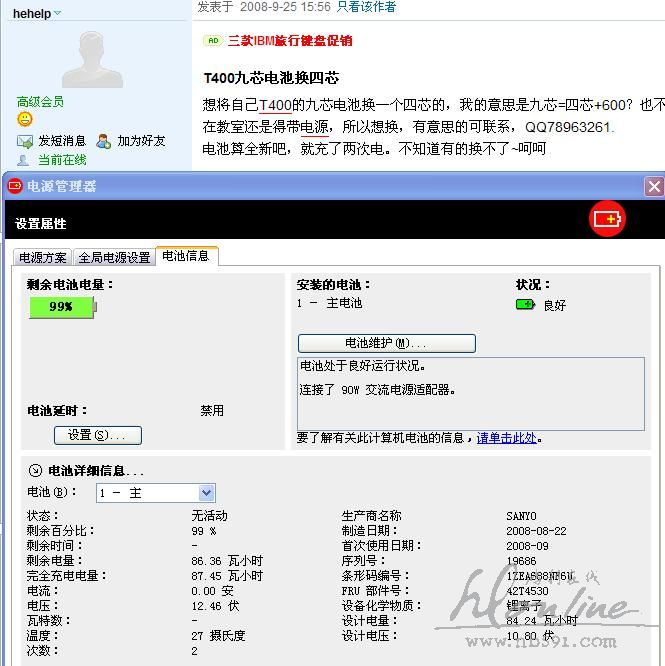Click the red battery logo icon
The width and height of the screenshot is (665, 666).
tap(607, 219)
